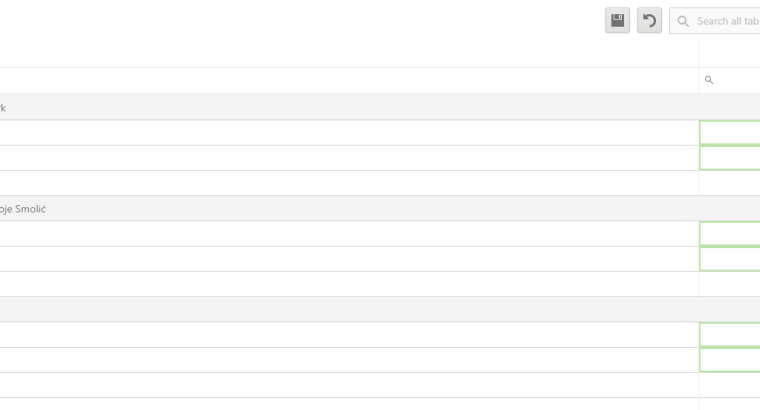Click the column header above the filter magnifier

[729, 55]
